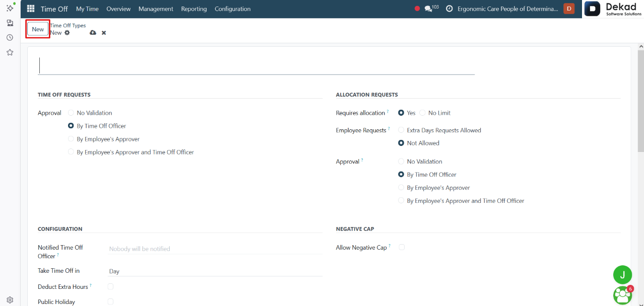Open the Notified Time Off Officer selector
This screenshot has height=306, width=644.
[215, 249]
